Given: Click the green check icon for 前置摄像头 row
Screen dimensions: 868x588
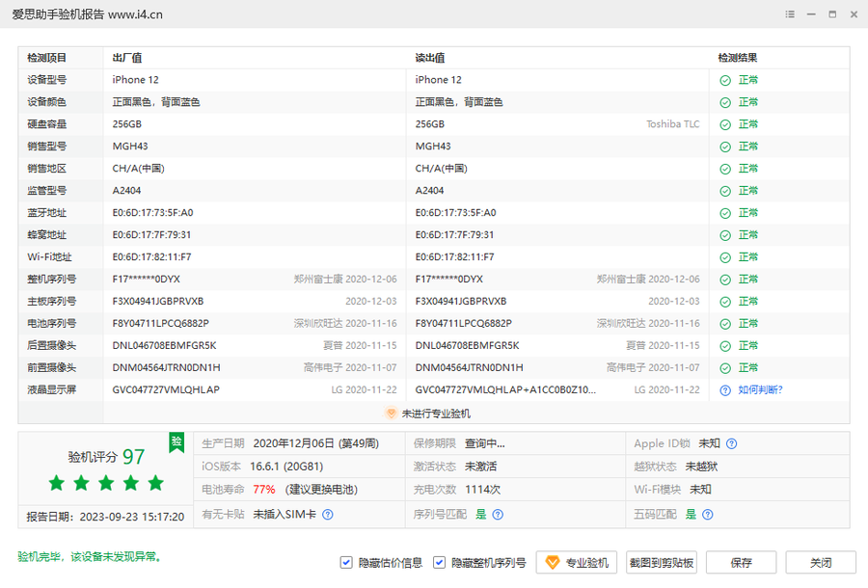Looking at the screenshot, I should click(725, 368).
